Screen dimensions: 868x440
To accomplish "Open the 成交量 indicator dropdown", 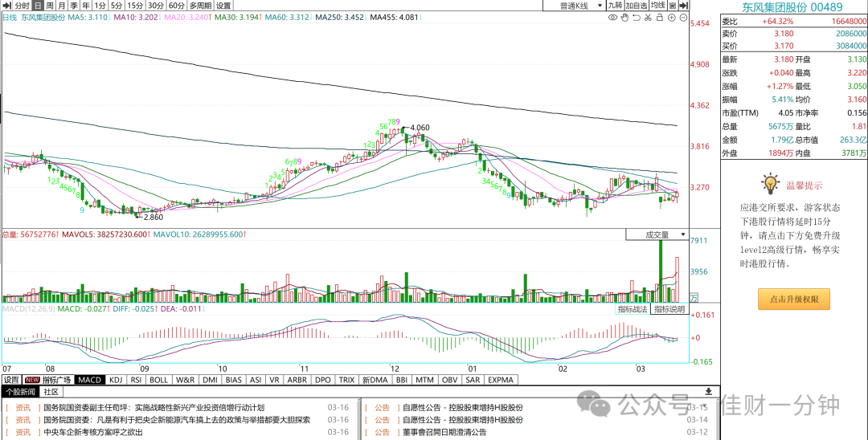I will [657, 235].
